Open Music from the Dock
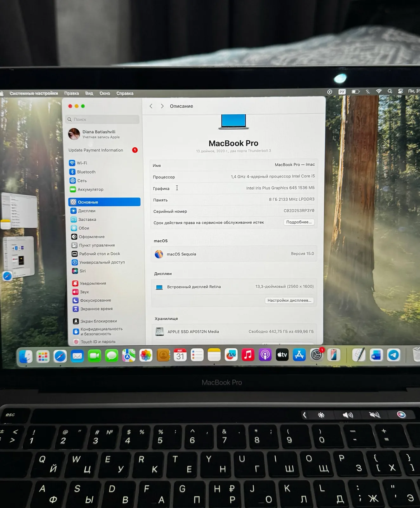420x508 pixels. [x=248, y=355]
